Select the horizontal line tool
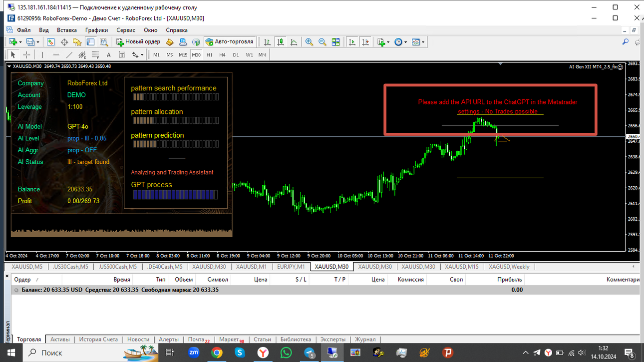Image resolution: width=644 pixels, height=362 pixels. 56,55
